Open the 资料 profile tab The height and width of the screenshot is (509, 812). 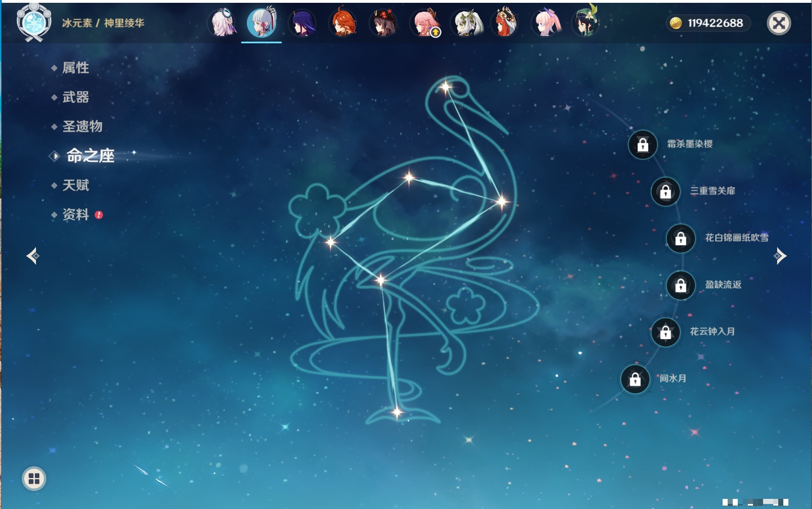[75, 214]
